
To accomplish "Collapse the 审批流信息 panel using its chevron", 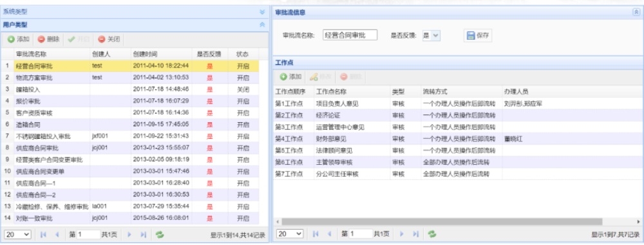I will 637,12.
